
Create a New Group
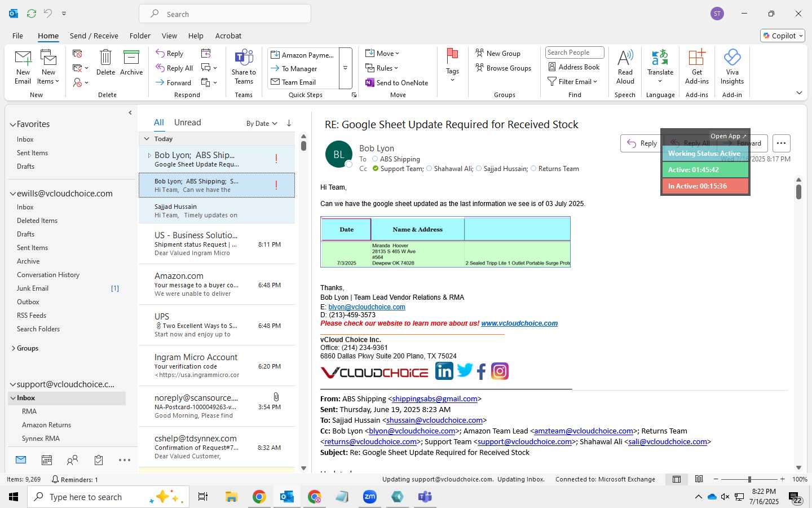coord(498,53)
